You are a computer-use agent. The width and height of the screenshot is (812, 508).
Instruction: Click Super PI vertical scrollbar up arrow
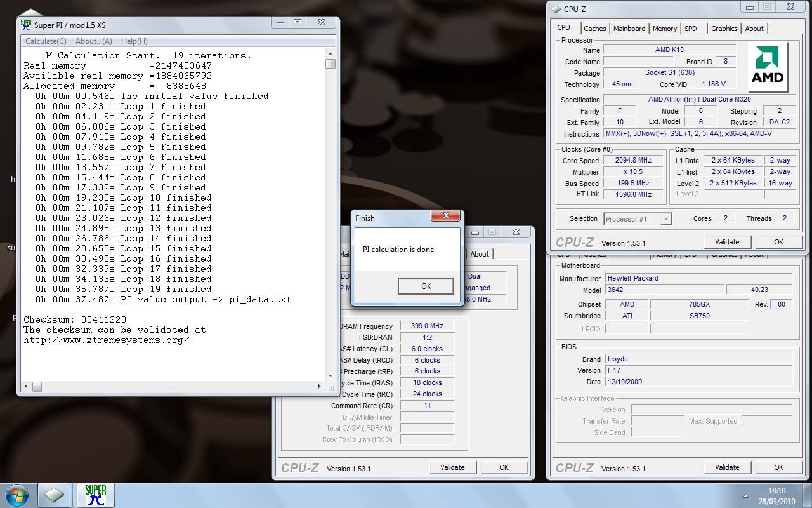coord(331,55)
